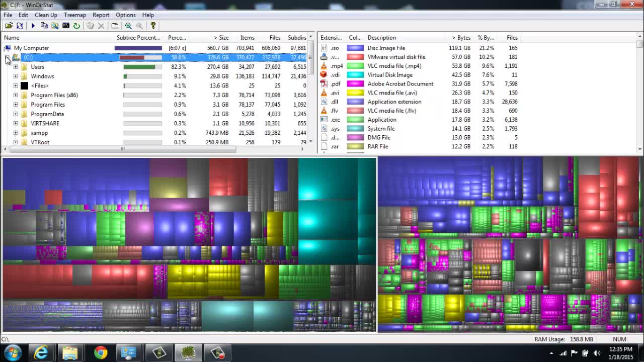Click the cyan Virtual Disk Image swatch
This screenshot has width=644, height=362.
[355, 75]
